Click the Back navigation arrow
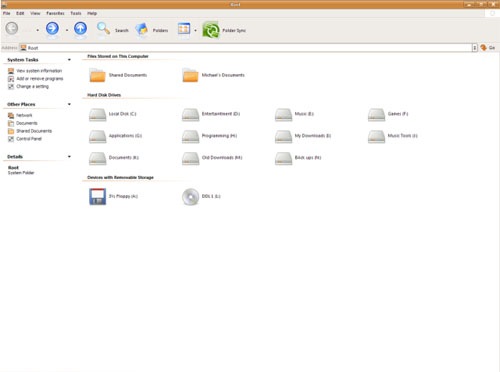Viewport: 500px width, 372px height. tap(12, 28)
